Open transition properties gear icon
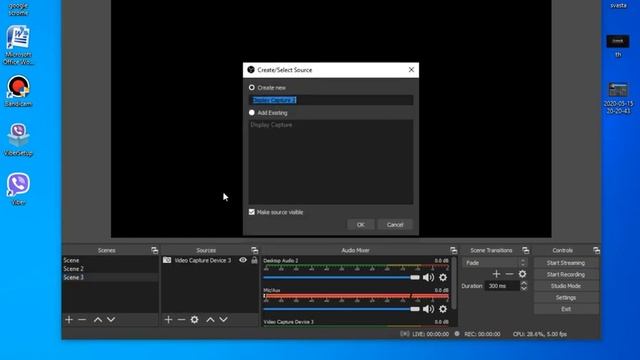 point(522,274)
